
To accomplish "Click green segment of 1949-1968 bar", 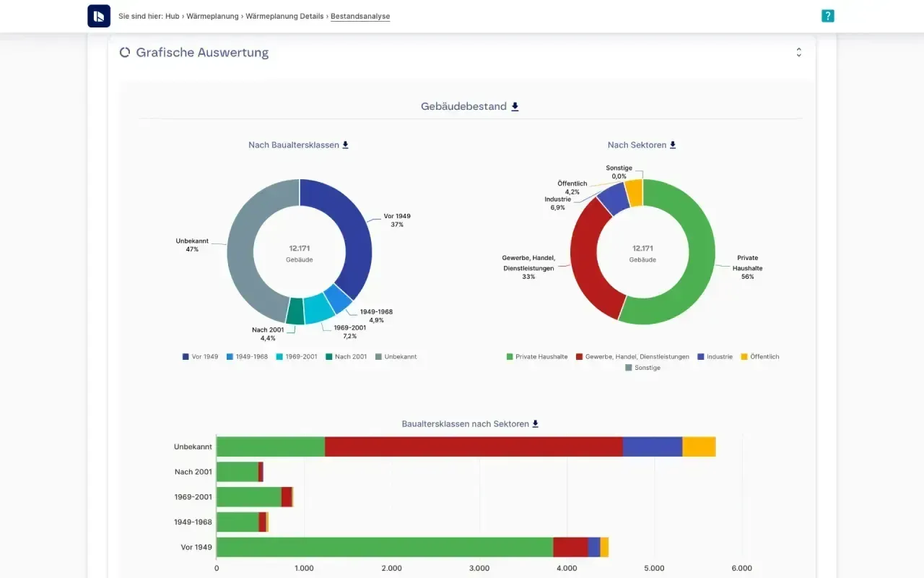I will [x=237, y=522].
